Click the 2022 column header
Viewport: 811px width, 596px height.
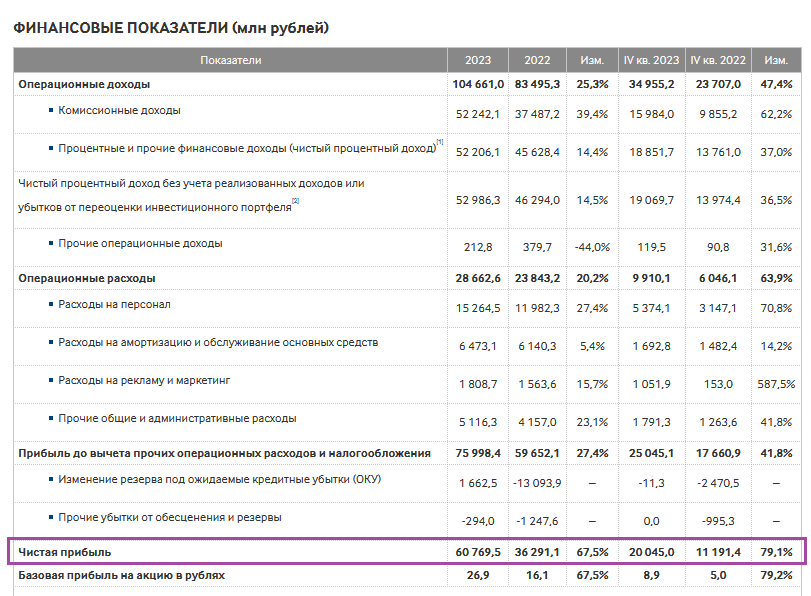tap(537, 60)
